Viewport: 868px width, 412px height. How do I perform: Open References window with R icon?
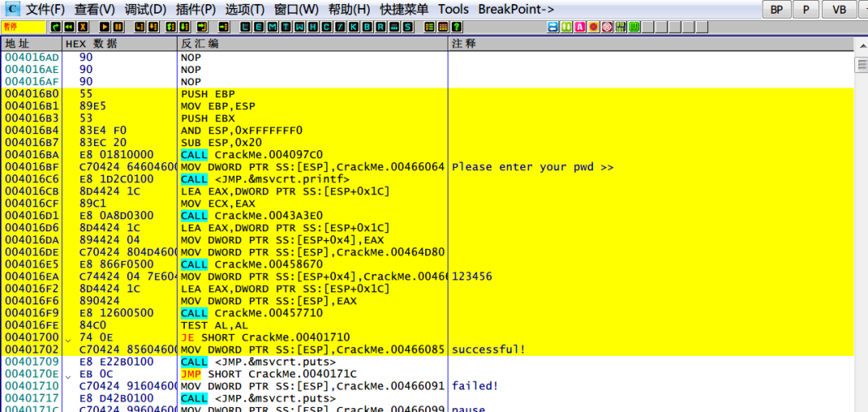pos(380,27)
